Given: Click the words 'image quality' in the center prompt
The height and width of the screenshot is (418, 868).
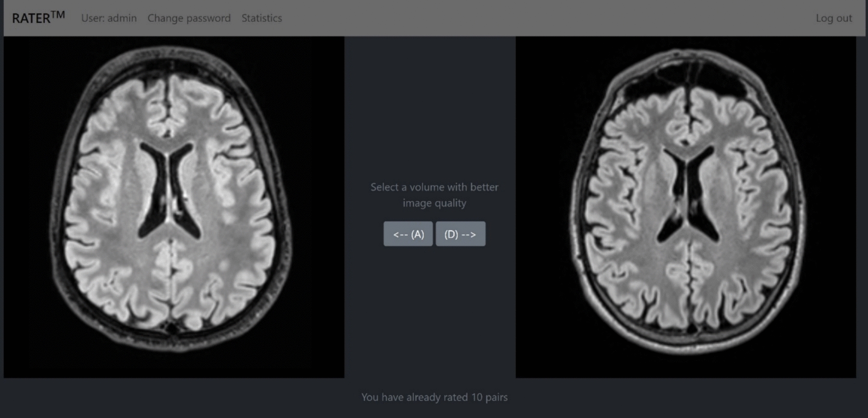Looking at the screenshot, I should coord(434,203).
